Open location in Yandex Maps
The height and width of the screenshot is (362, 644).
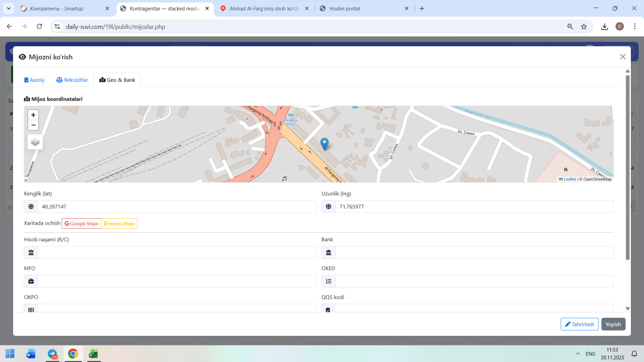point(119,224)
